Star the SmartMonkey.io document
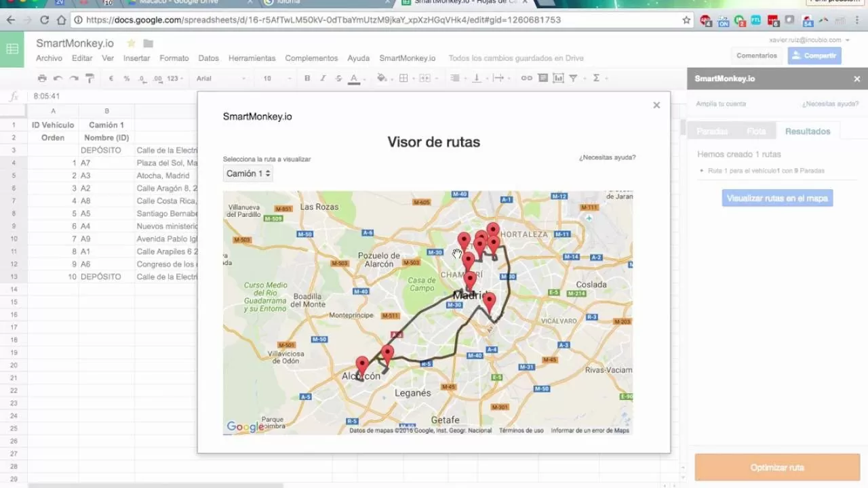 pyautogui.click(x=132, y=43)
